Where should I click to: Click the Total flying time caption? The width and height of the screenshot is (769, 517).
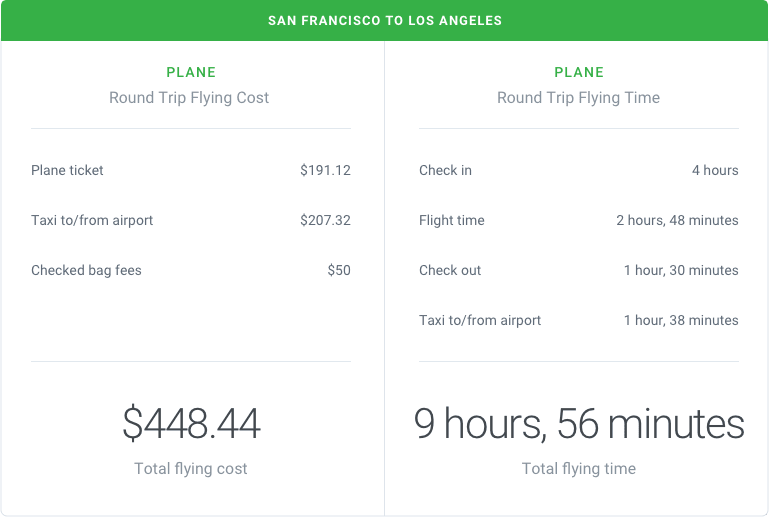pyautogui.click(x=579, y=468)
